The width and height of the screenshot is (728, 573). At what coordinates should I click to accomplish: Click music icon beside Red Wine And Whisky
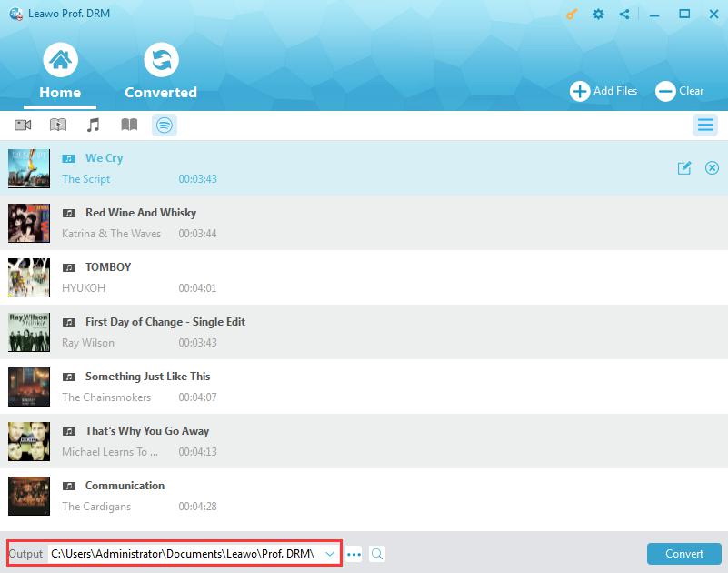point(69,214)
